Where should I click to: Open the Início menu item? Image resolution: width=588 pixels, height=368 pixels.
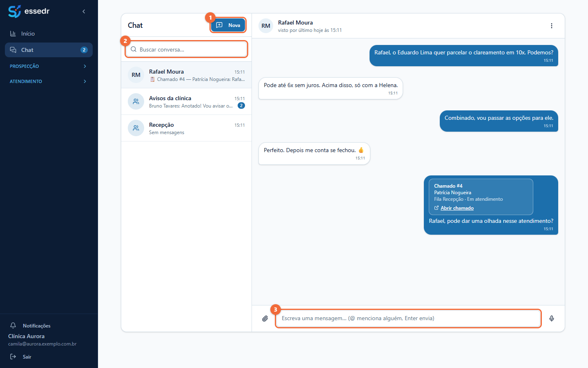(x=49, y=34)
